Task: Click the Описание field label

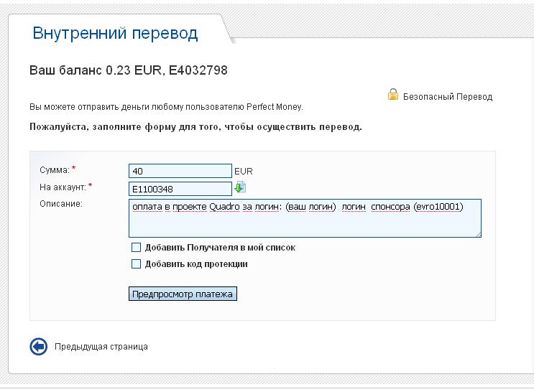Action: click(62, 204)
